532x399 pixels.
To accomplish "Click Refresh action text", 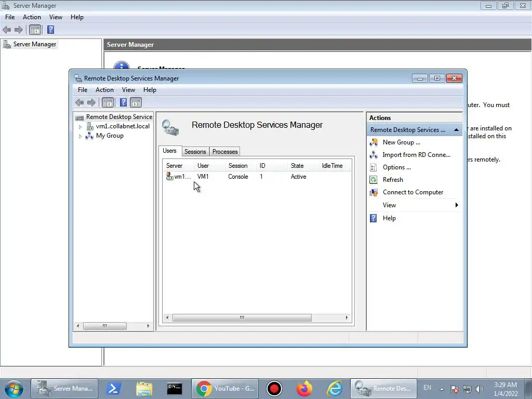I will coord(393,180).
